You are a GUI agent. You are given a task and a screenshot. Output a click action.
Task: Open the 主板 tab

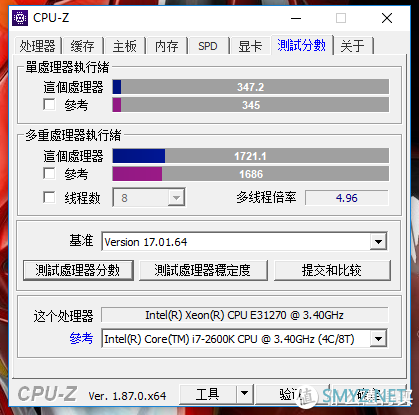[x=125, y=46]
